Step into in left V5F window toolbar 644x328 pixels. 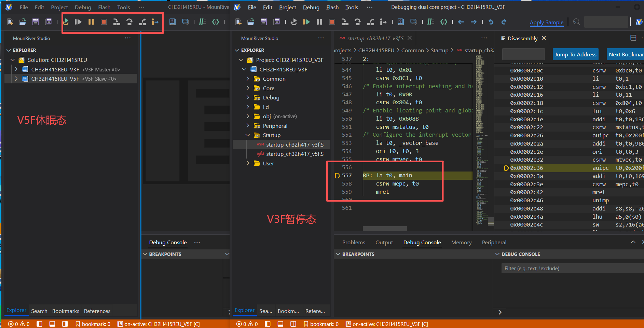pyautogui.click(x=117, y=22)
